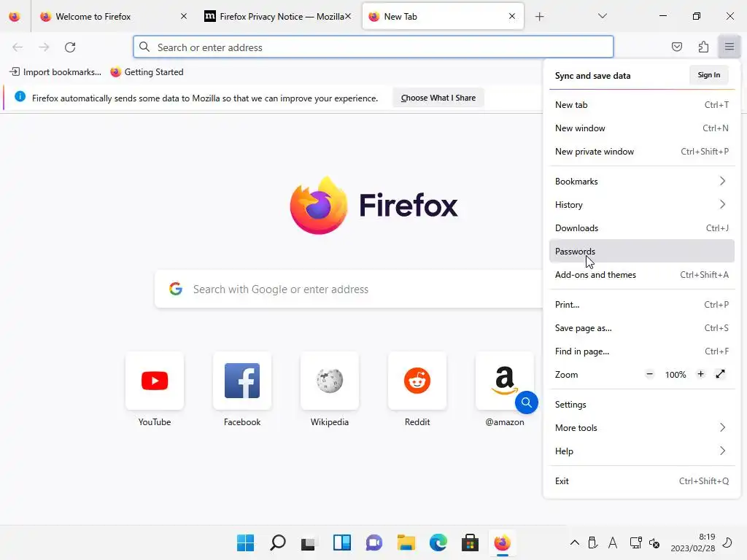This screenshot has width=747, height=560.
Task: Expand the Bookmarks submenu
Action: [642, 182]
